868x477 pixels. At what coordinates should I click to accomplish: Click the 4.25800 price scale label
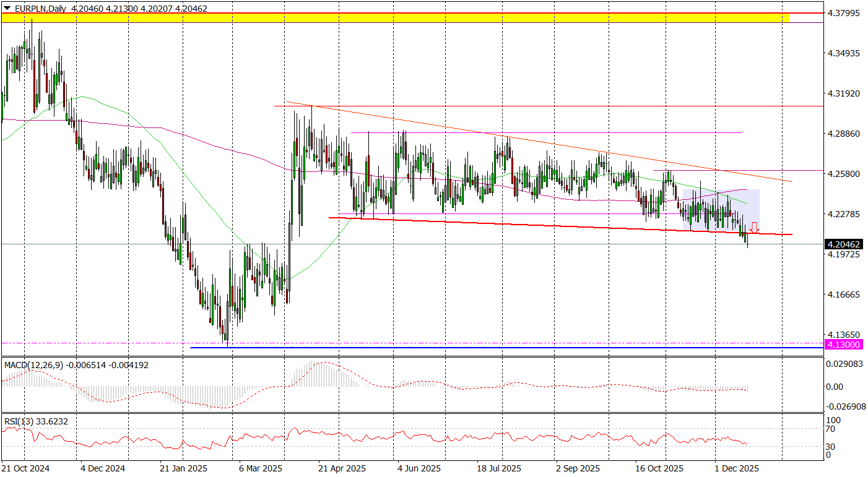843,174
